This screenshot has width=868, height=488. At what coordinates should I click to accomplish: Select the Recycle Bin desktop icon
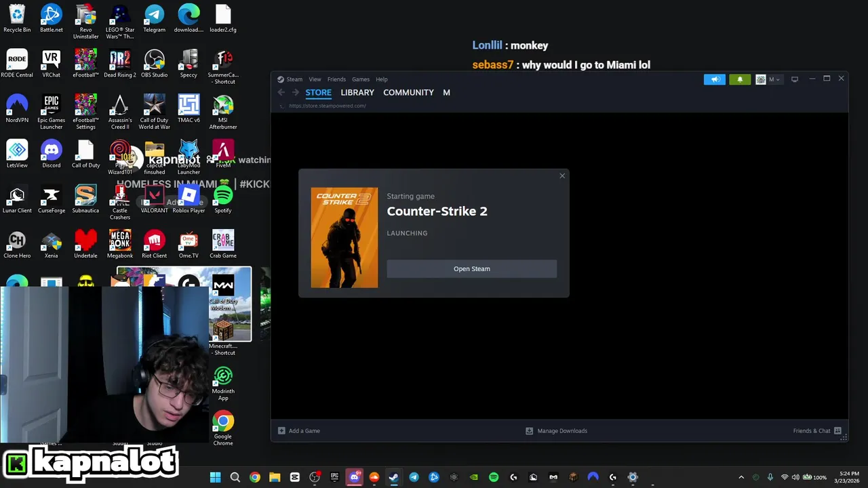17,18
